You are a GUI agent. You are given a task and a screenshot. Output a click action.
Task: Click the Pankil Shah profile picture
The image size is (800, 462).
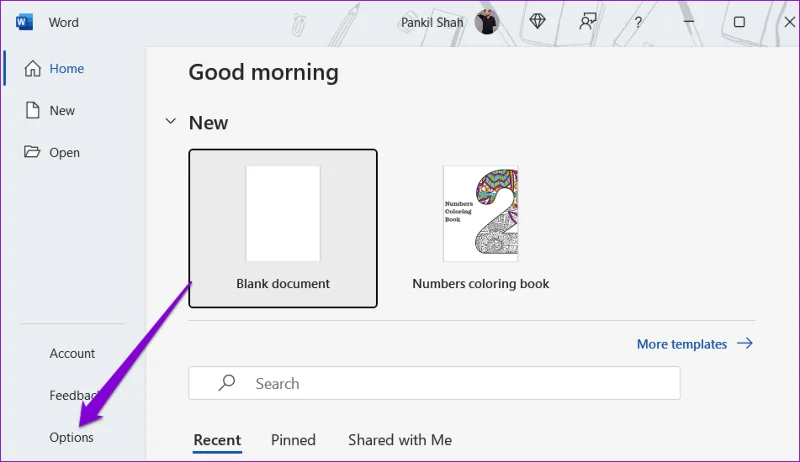486,22
